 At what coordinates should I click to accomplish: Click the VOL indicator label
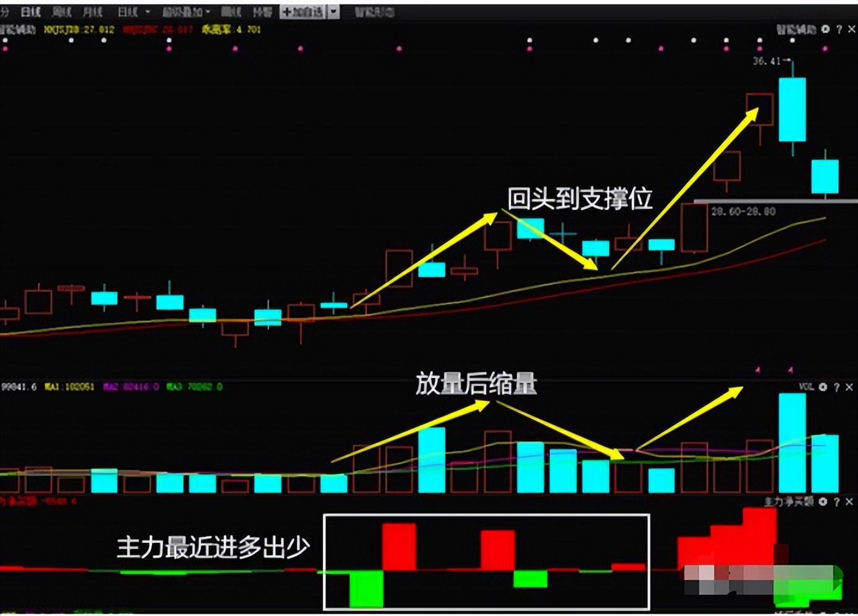tap(806, 387)
